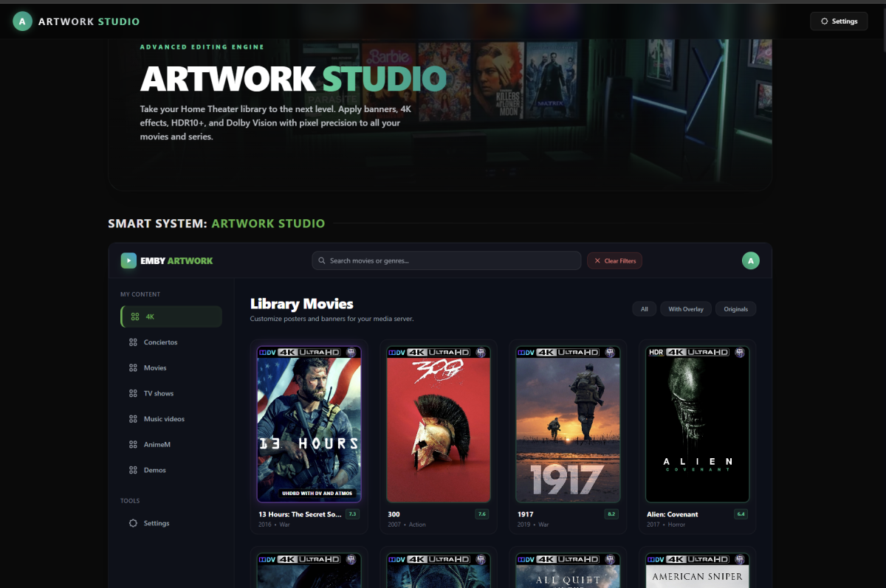Open the Music videos library
The width and height of the screenshot is (886, 588).
pos(171,419)
